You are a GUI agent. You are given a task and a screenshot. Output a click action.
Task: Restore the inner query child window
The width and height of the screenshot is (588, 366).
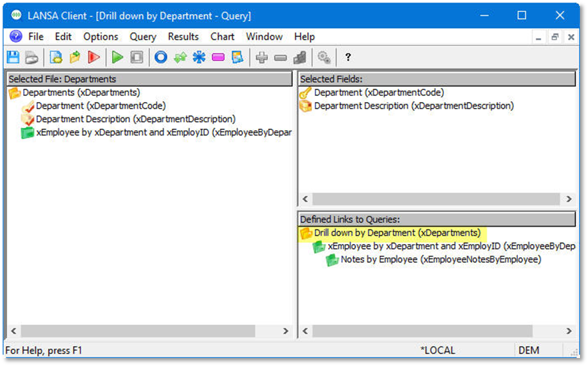point(555,37)
